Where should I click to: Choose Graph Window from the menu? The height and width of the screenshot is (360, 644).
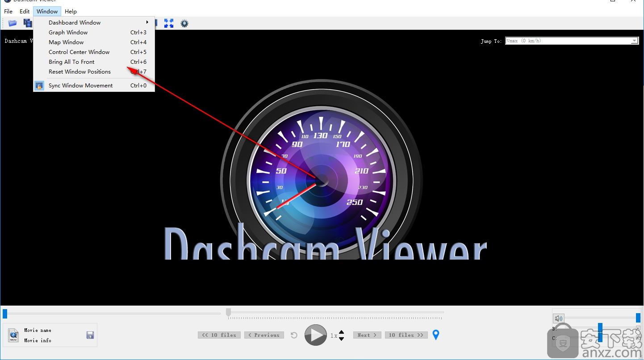pos(94,32)
